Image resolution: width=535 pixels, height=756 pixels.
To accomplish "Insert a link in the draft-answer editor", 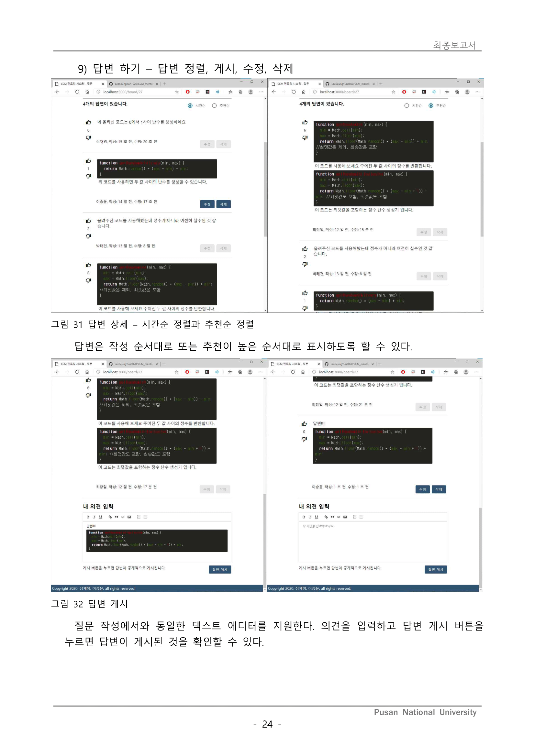I will pyautogui.click(x=110, y=517).
